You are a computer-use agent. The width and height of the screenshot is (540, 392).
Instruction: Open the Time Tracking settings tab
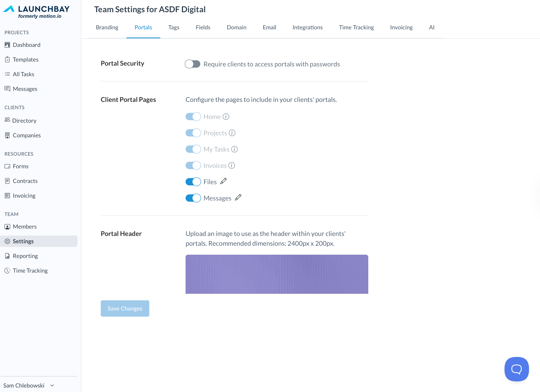pos(356,27)
